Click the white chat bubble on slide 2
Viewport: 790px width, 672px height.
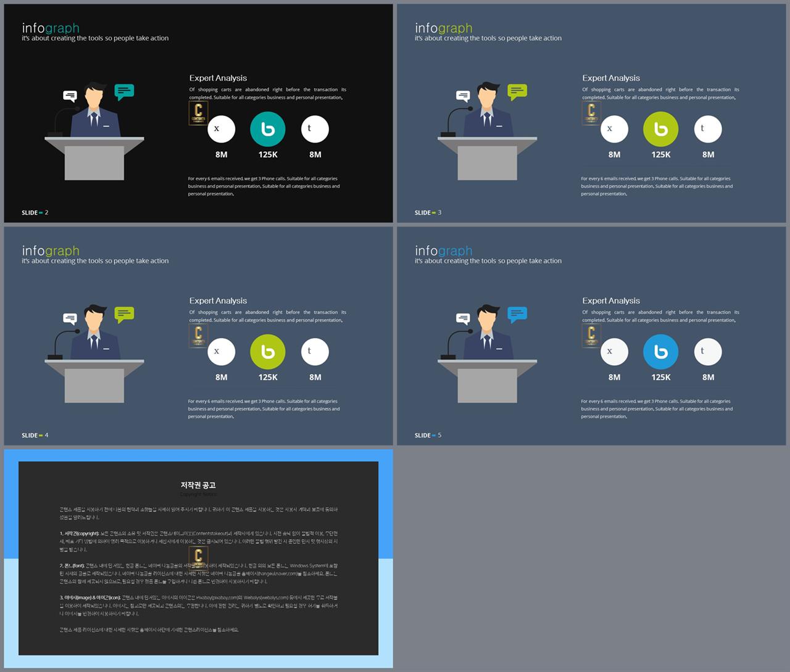point(70,96)
